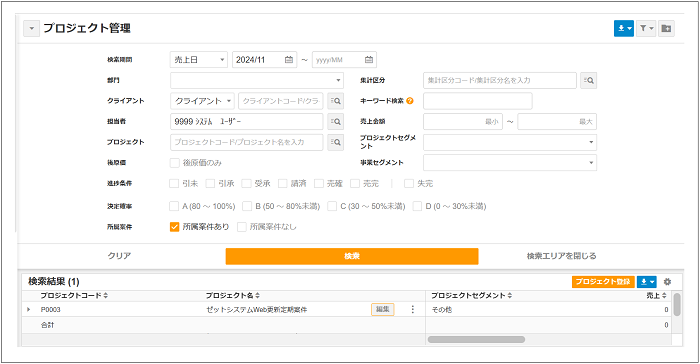
Task: Open the filter funnel menu in the header
Action: point(646,28)
